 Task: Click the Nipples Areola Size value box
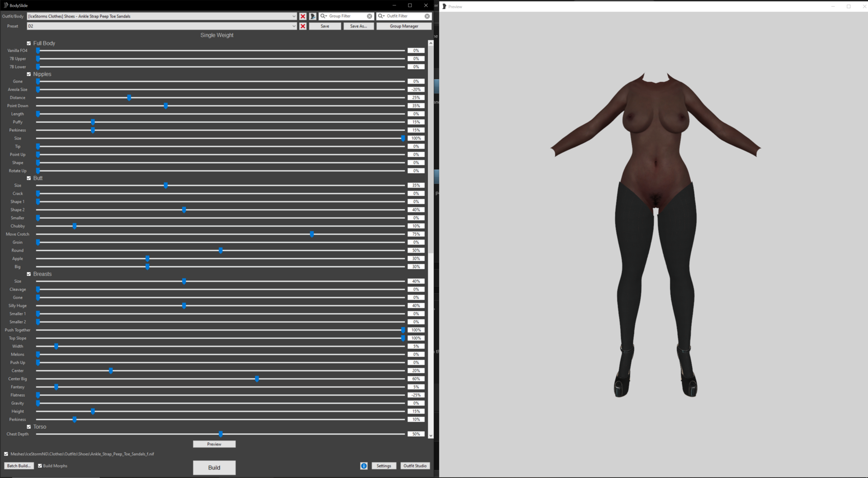coord(416,89)
